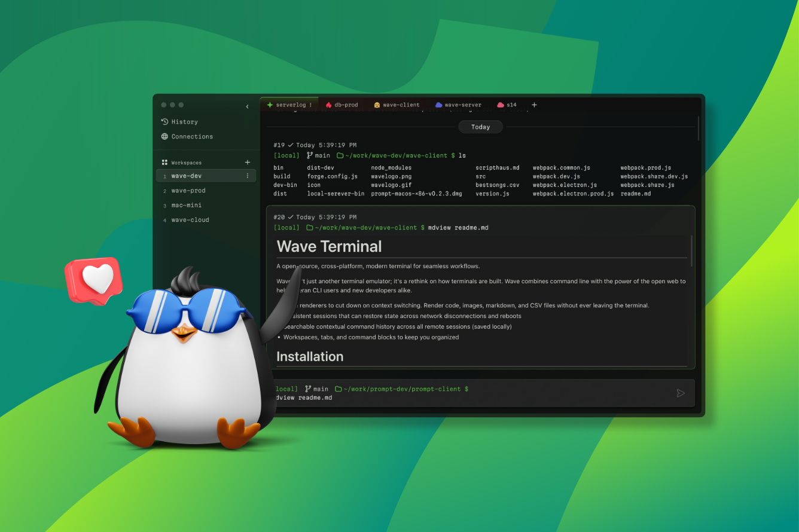Click the flame icon on db-prod tab

coord(328,105)
